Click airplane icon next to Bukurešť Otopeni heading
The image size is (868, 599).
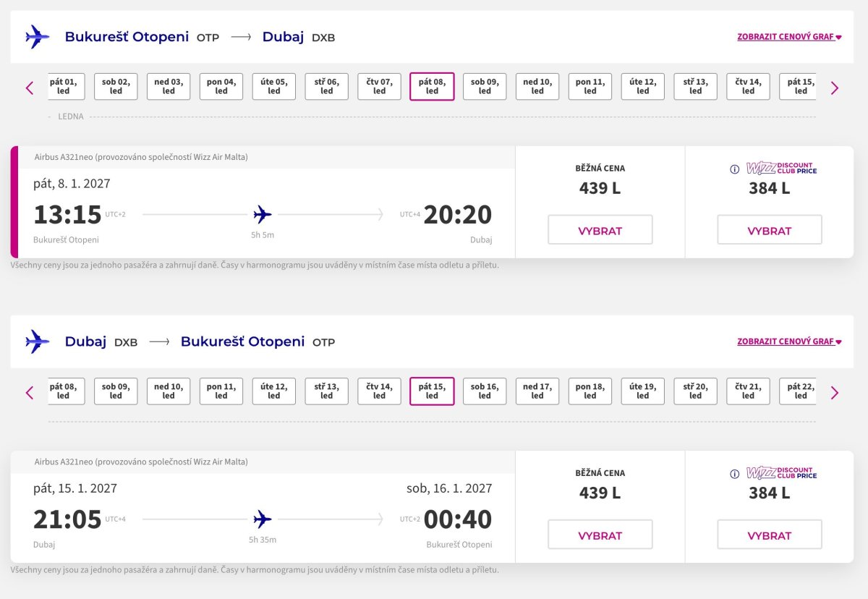37,37
